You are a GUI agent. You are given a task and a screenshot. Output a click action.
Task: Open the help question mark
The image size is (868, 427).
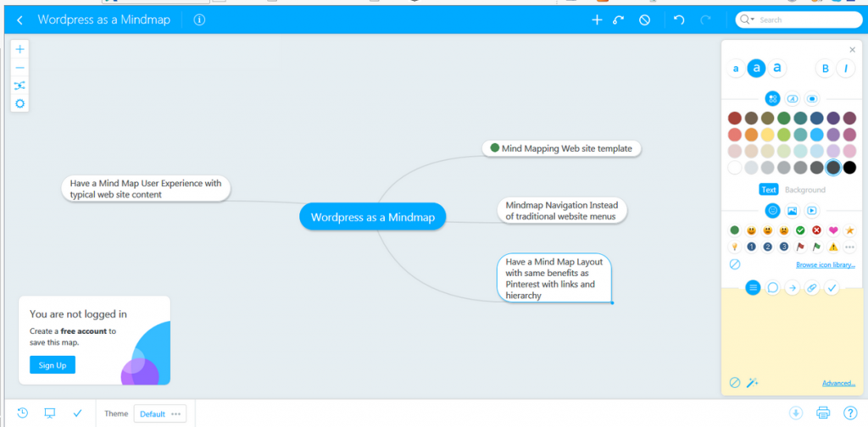point(849,413)
